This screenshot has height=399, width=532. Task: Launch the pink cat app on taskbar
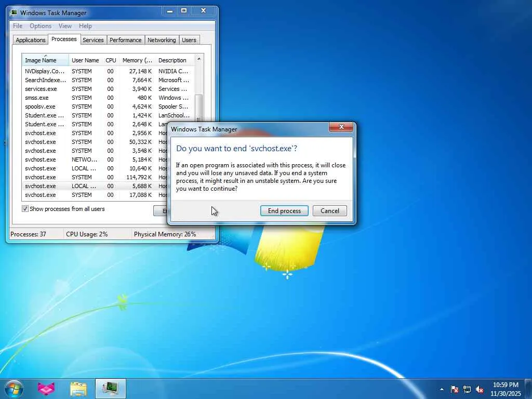pos(46,389)
